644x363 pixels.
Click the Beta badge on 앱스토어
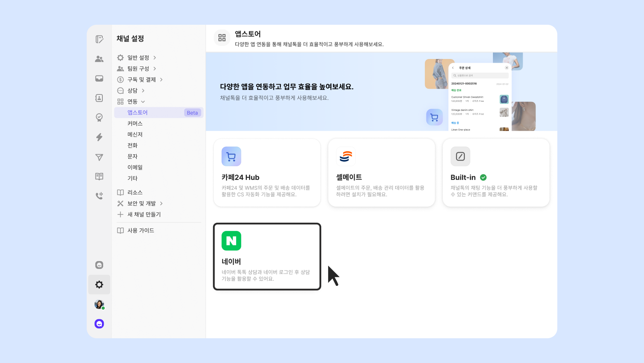pos(192,113)
